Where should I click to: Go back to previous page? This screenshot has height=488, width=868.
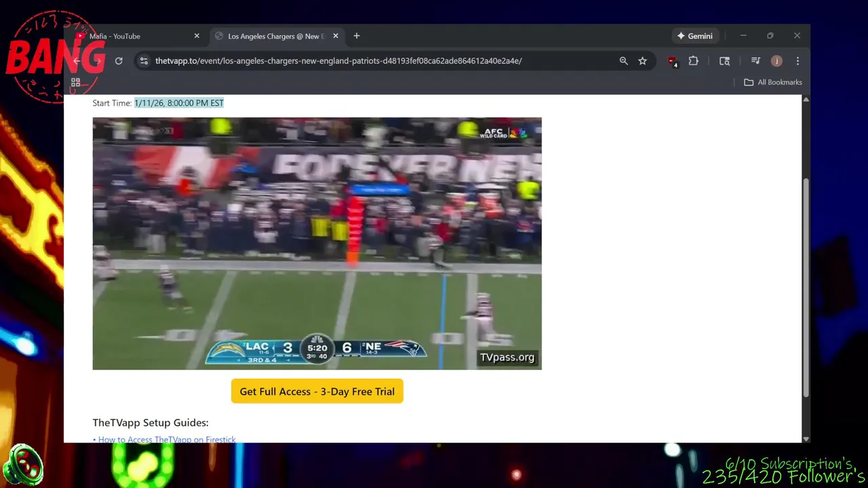[77, 61]
